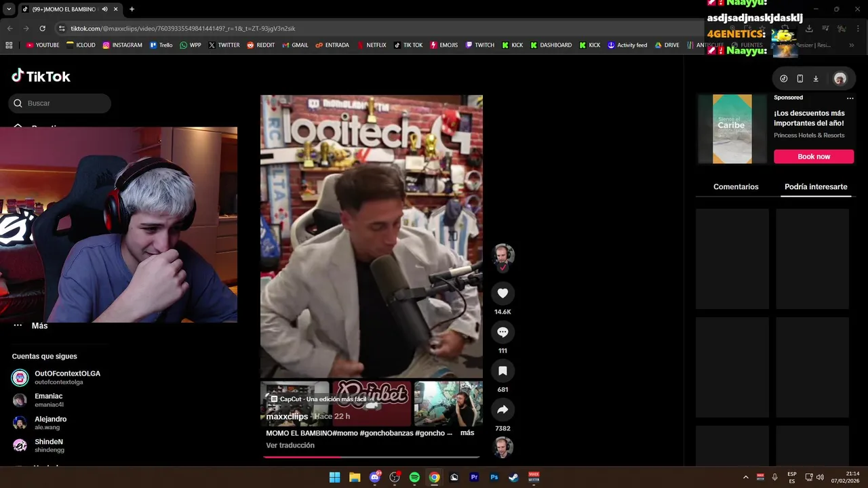The image size is (868, 488).
Task: Like the video with the heart icon
Action: 502,293
